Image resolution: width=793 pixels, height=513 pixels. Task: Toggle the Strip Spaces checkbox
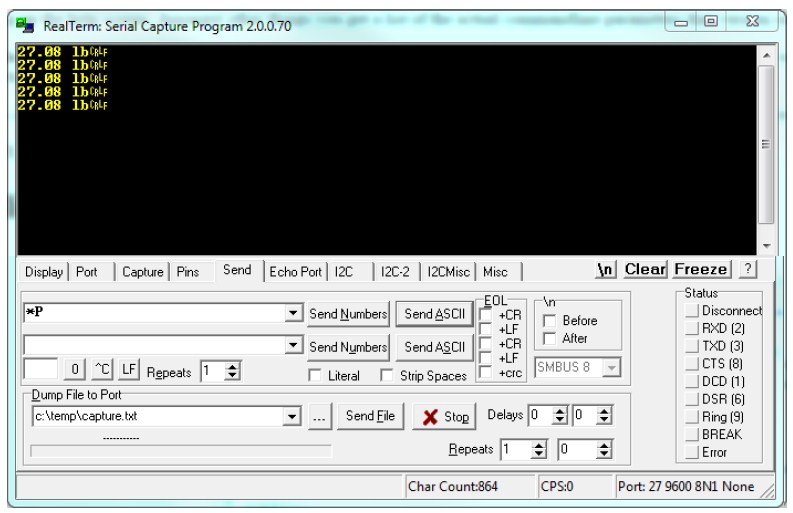(x=387, y=375)
